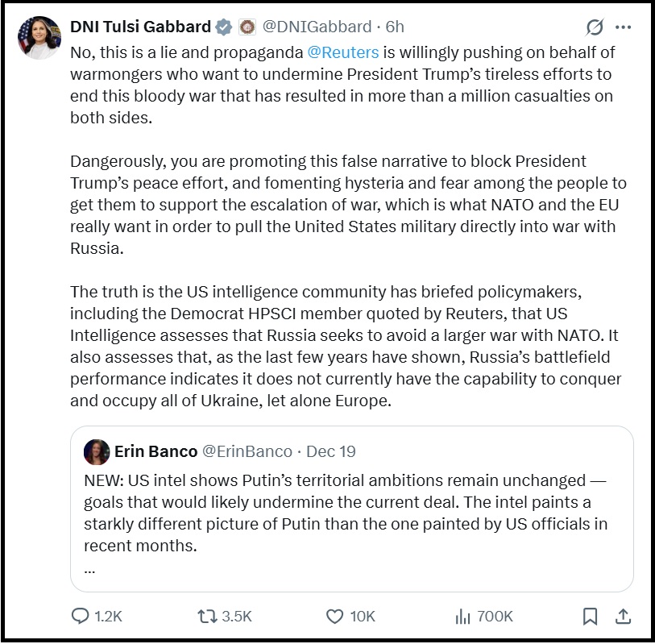Click the Grok icon beside the post menu
Image resolution: width=655 pixels, height=644 pixels.
coord(595,27)
